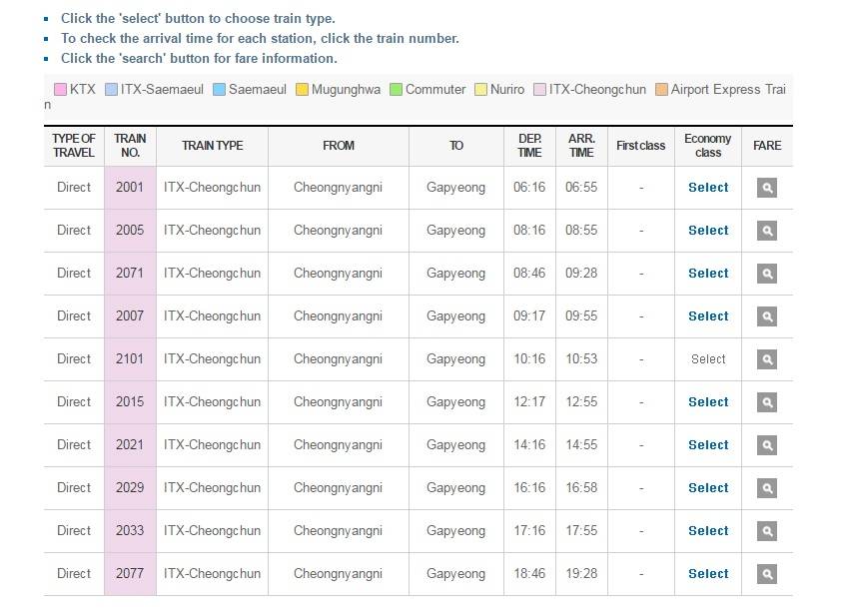Viewport: 842px width, 616px height.
Task: Click Direct in the train 2033 row
Action: (x=74, y=531)
